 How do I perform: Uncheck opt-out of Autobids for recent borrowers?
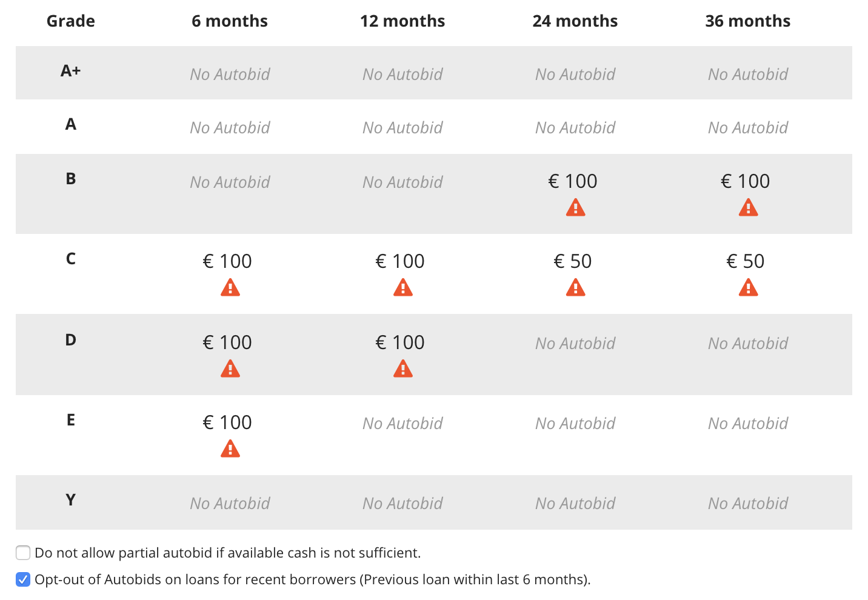click(x=23, y=579)
